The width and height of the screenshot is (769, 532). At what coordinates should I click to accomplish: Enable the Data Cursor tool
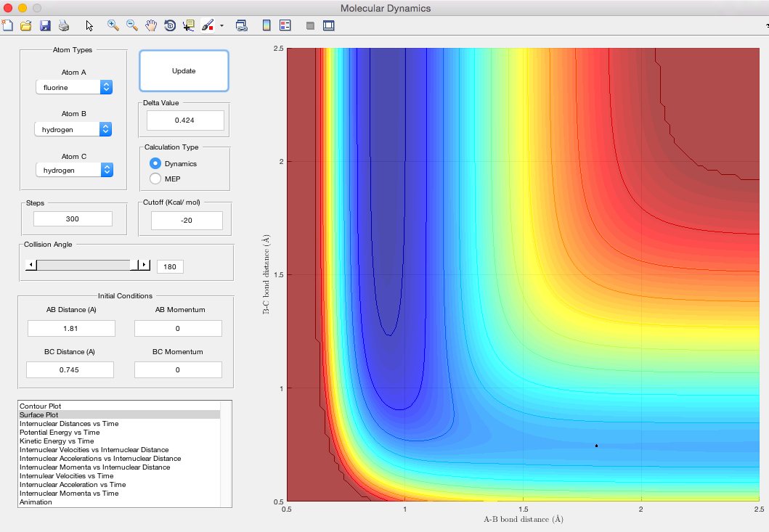[x=189, y=25]
